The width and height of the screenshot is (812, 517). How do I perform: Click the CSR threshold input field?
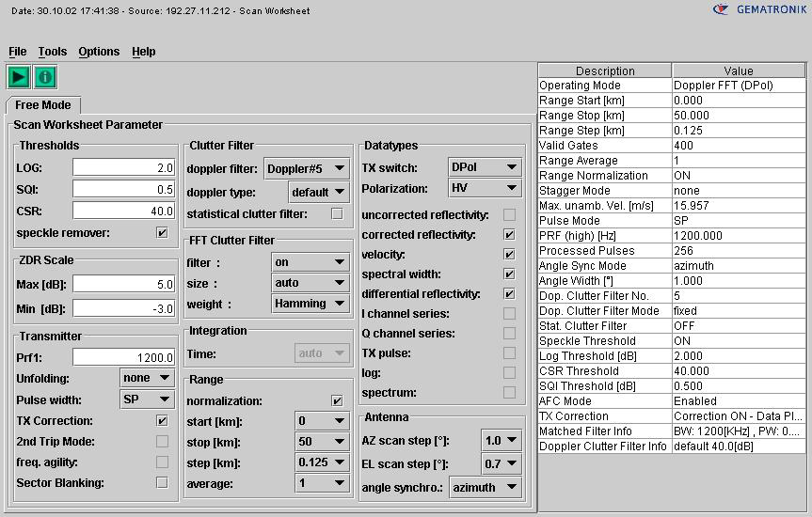point(124,211)
